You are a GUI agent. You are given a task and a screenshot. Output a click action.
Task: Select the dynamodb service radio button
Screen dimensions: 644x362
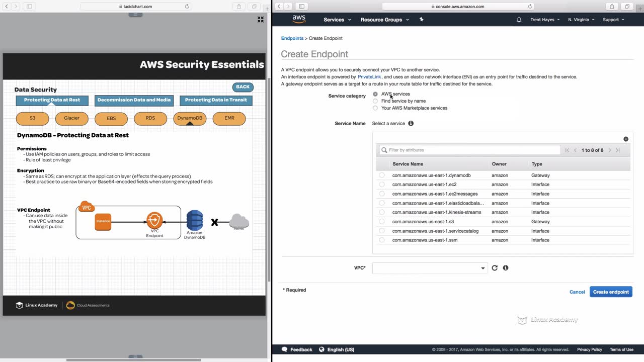[382, 175]
